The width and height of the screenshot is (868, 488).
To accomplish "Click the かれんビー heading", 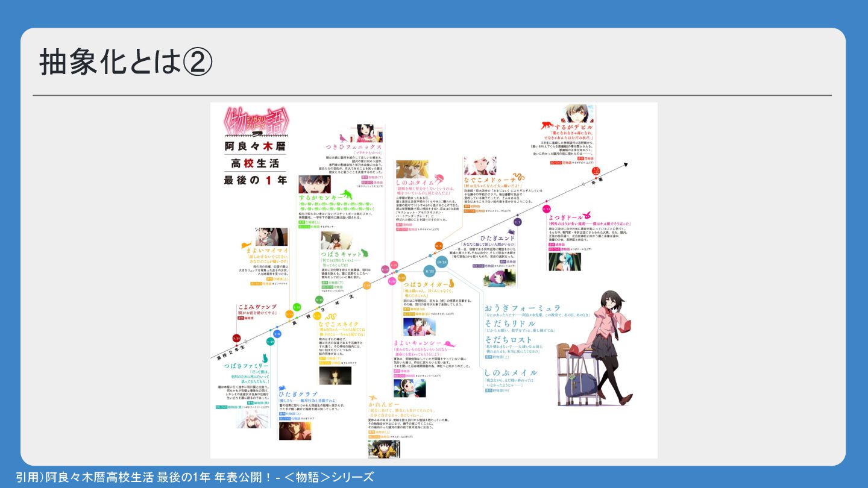I will (x=385, y=404).
